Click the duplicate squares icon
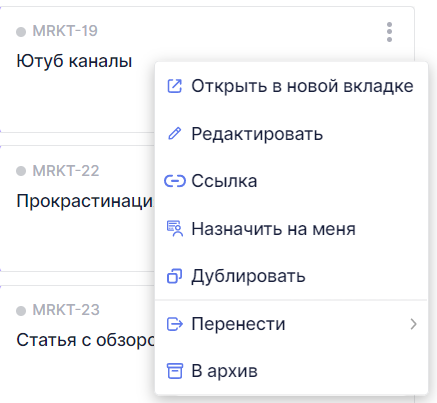The image size is (437, 403). (x=174, y=276)
